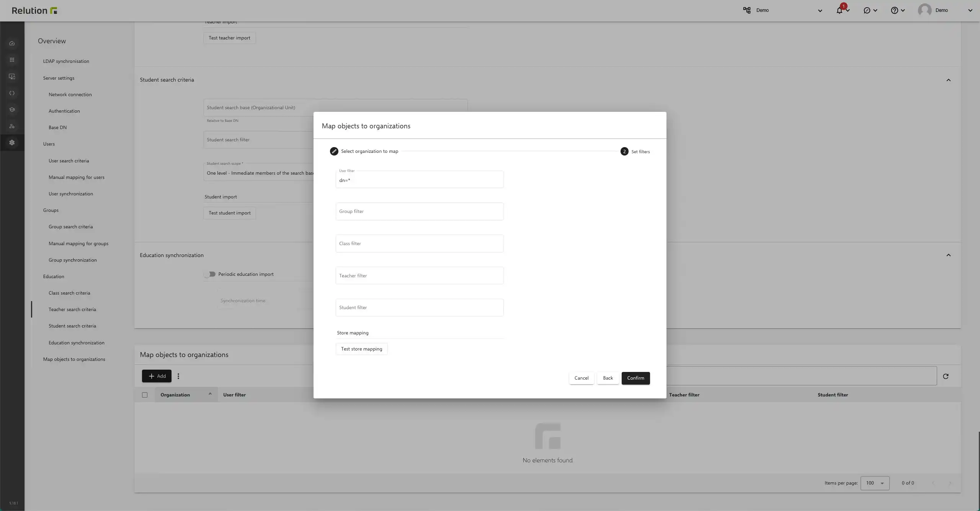Viewport: 980px width, 511px height.
Task: Go to User synchronization in overview
Action: (x=71, y=194)
